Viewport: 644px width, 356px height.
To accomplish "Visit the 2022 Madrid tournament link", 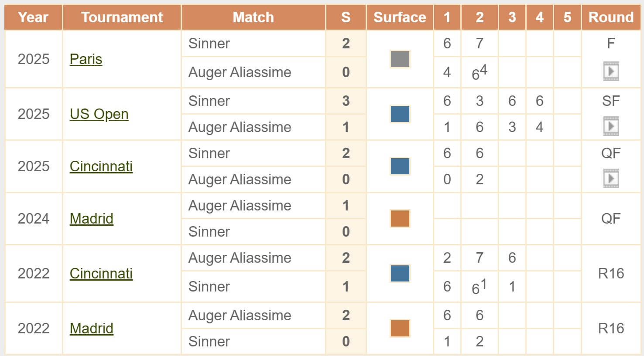I will [92, 329].
